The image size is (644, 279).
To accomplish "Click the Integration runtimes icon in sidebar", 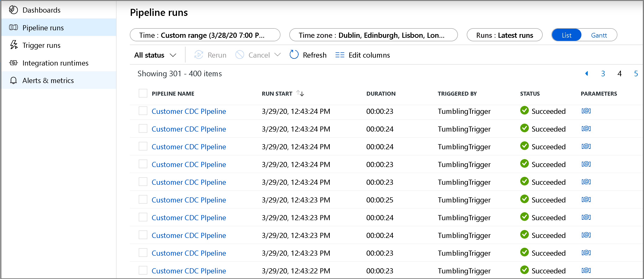I will point(14,63).
